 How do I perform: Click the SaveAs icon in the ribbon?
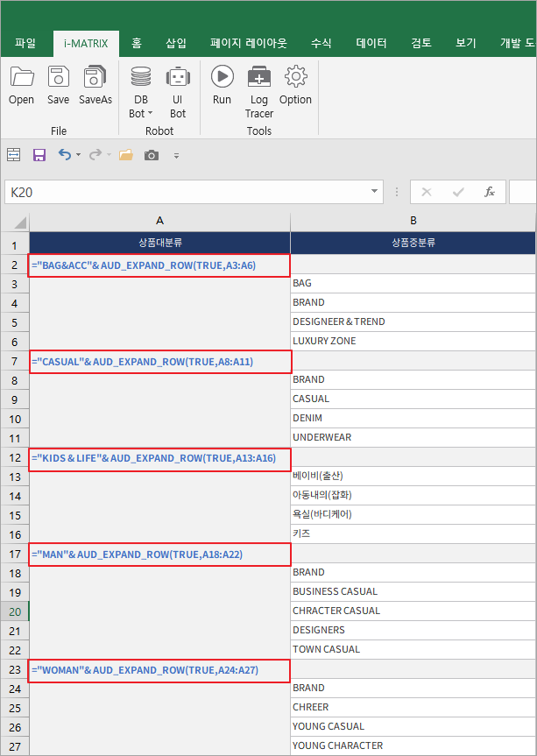(x=95, y=86)
